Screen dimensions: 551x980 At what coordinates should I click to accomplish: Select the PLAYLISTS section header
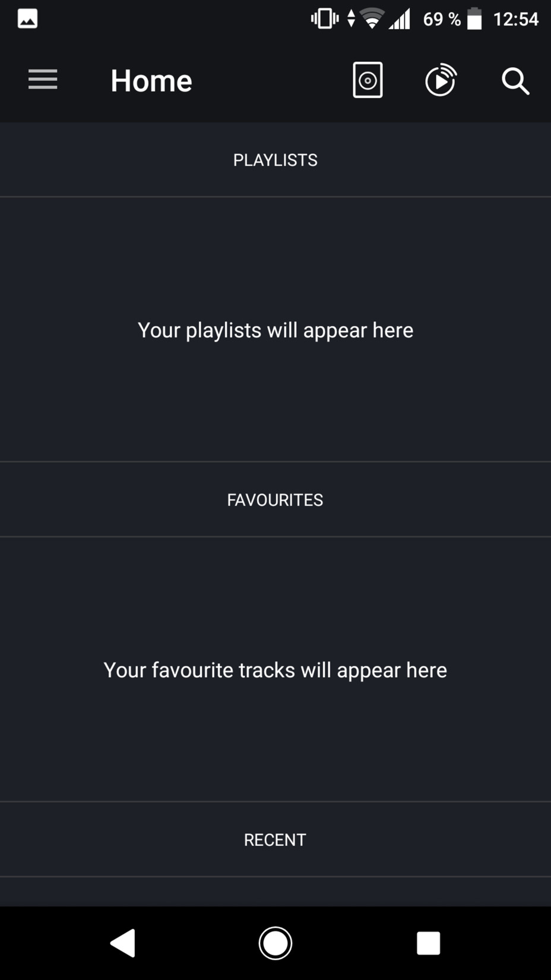tap(275, 160)
